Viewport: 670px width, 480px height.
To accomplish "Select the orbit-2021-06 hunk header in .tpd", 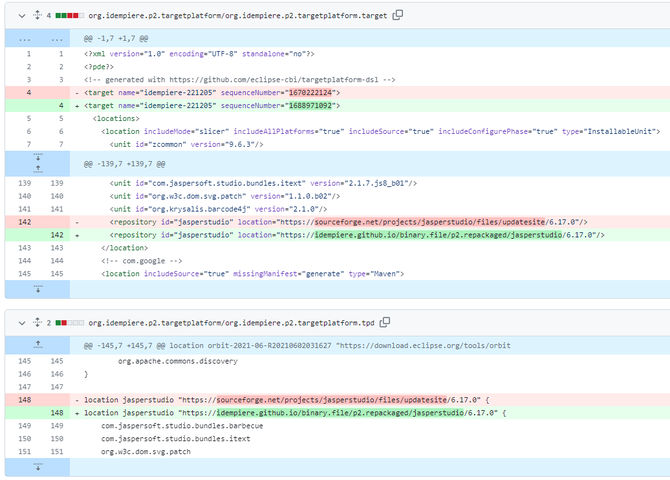I will [x=297, y=345].
